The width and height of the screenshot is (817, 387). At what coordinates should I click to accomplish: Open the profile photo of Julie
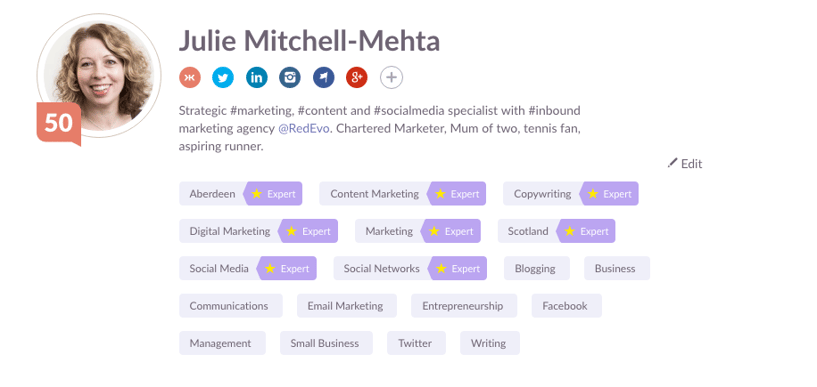tap(99, 76)
